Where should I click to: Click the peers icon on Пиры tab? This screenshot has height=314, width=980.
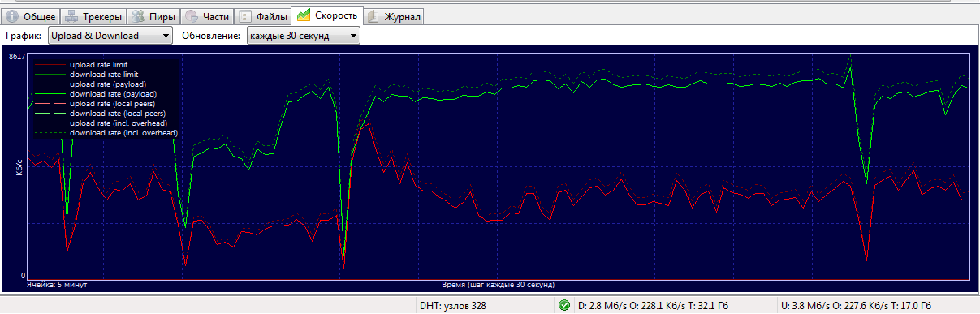click(137, 16)
